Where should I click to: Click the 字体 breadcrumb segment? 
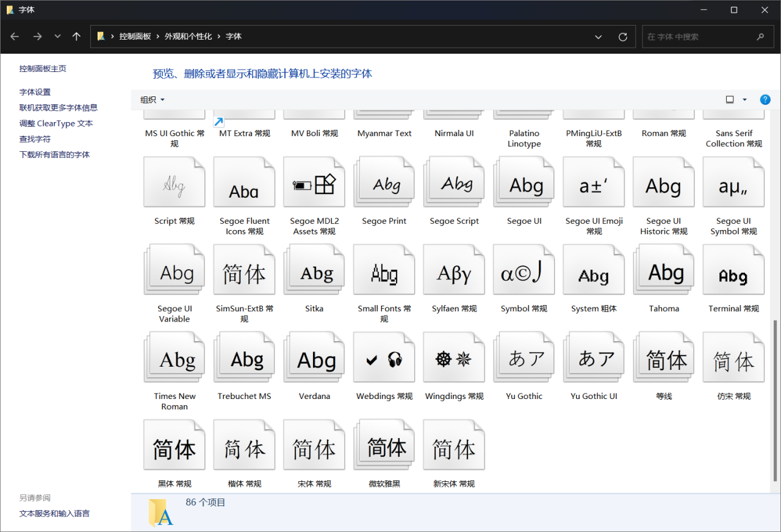pyautogui.click(x=234, y=37)
